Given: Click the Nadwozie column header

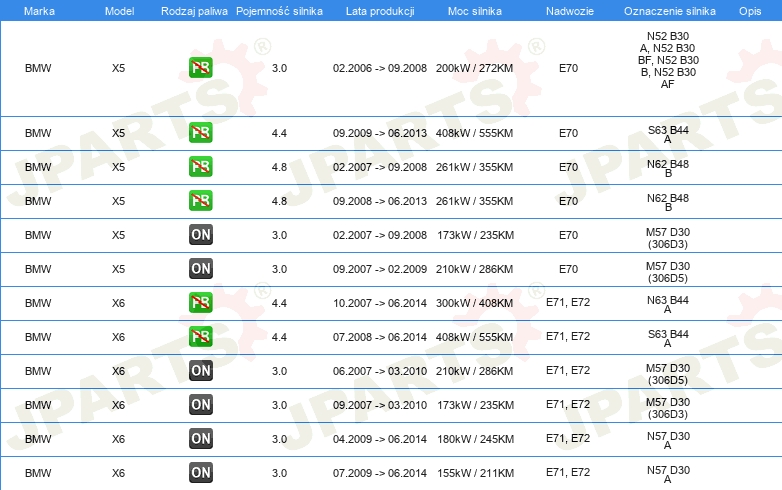Looking at the screenshot, I should 568,10.
